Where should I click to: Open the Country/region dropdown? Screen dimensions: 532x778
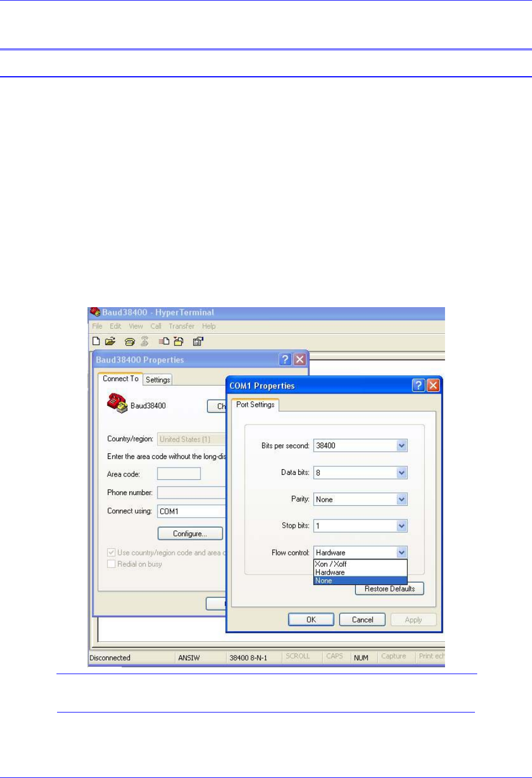click(x=191, y=439)
